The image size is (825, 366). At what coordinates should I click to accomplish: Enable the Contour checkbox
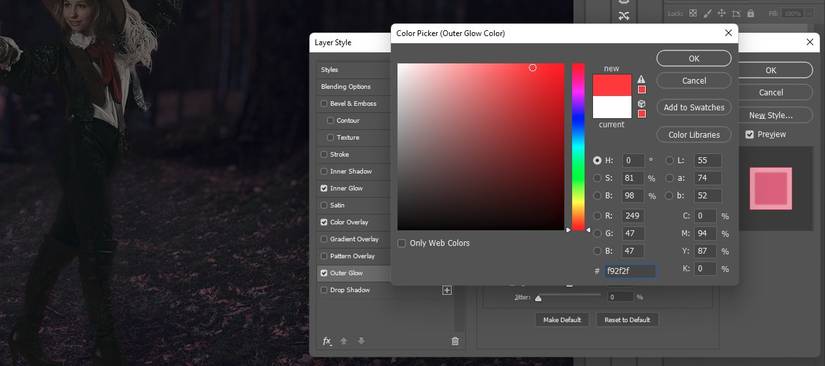(x=330, y=120)
